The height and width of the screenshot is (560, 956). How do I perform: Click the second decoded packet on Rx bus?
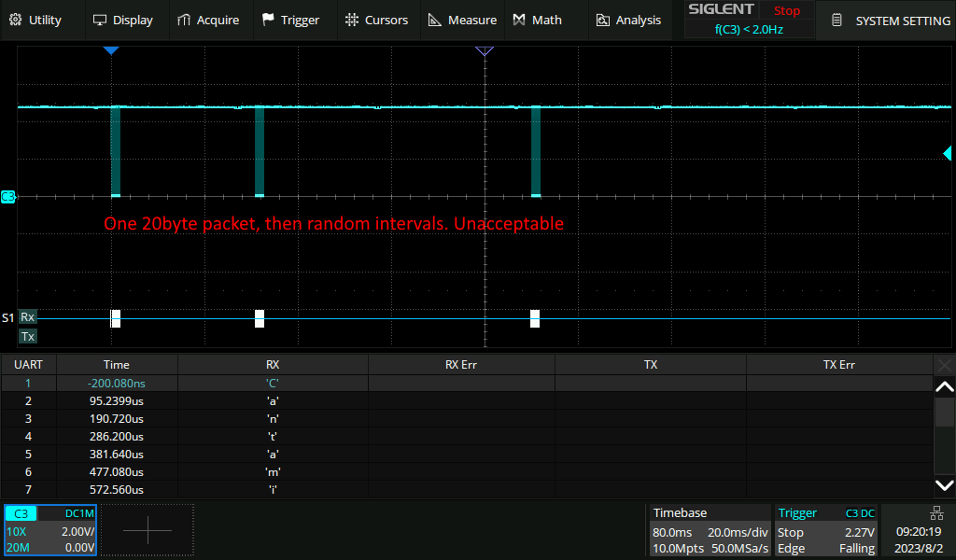260,318
